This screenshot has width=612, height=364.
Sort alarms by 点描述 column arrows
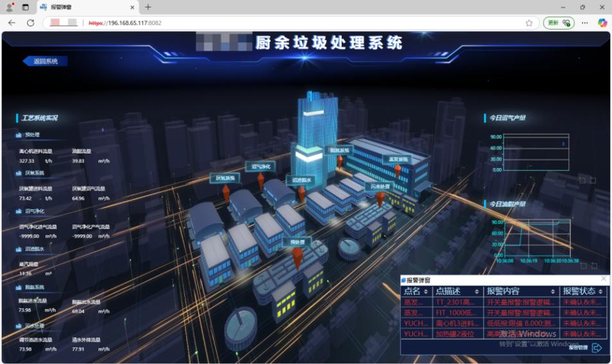point(476,291)
